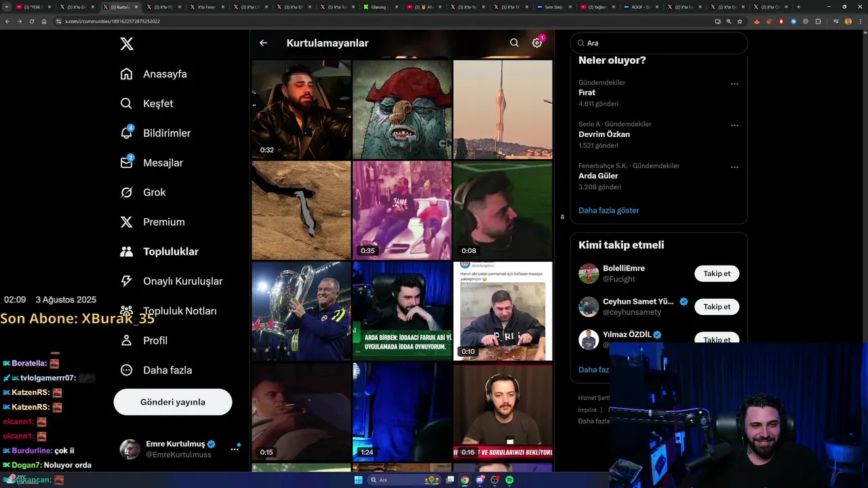Open the Arda Güler trending topic
868x488 pixels.
[598, 176]
